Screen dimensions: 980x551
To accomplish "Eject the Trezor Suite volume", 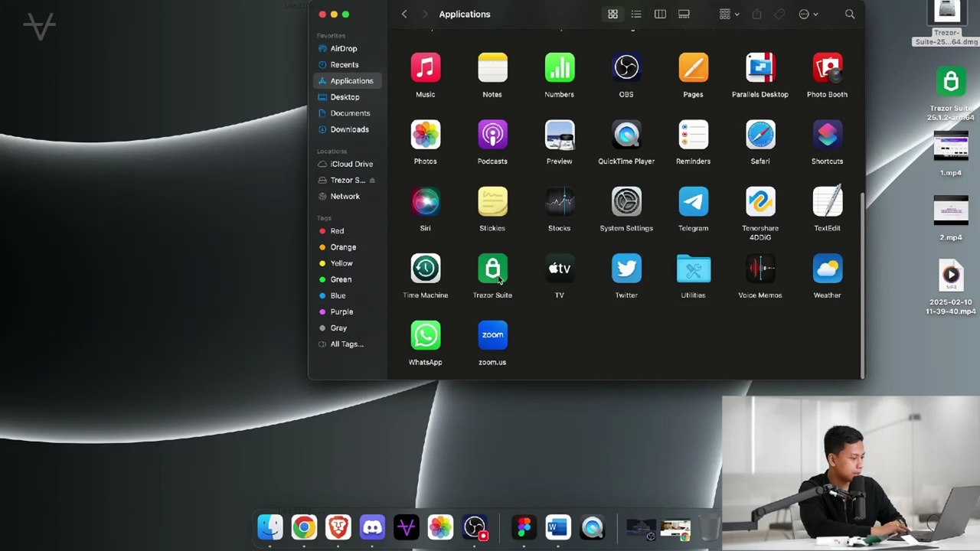I will 372,181.
